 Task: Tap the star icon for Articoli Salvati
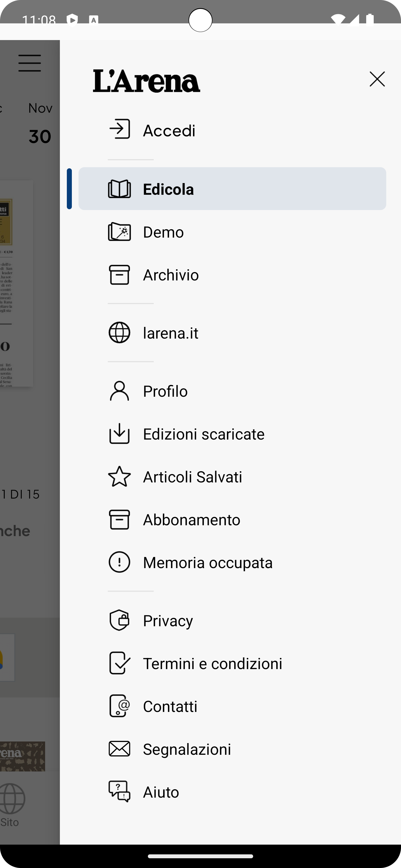(119, 477)
